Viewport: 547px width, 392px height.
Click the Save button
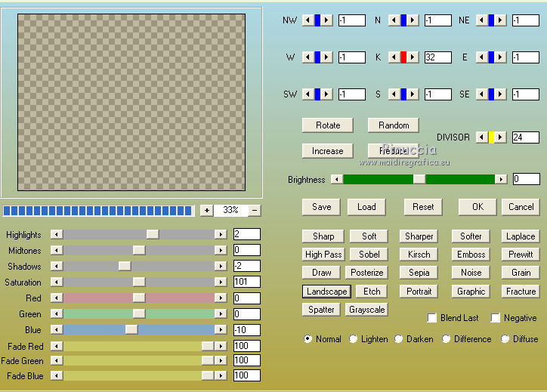click(321, 207)
